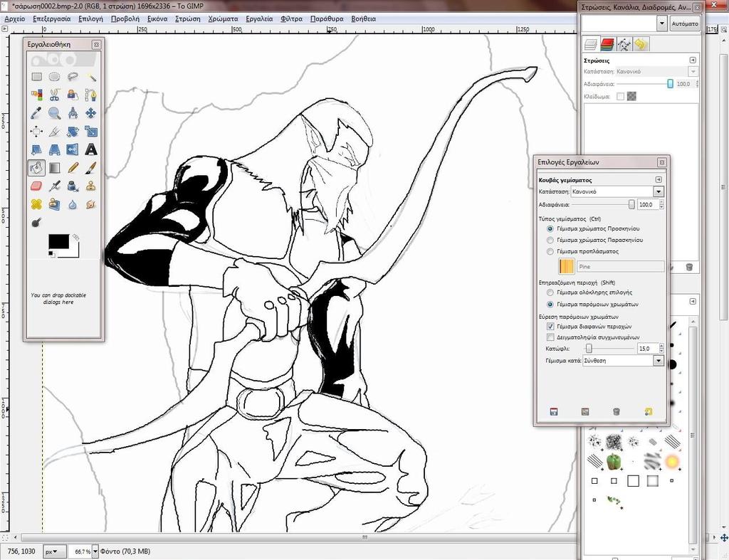Select the Airbrush tool
Image resolution: width=729 pixels, height=560 pixels.
click(x=54, y=186)
